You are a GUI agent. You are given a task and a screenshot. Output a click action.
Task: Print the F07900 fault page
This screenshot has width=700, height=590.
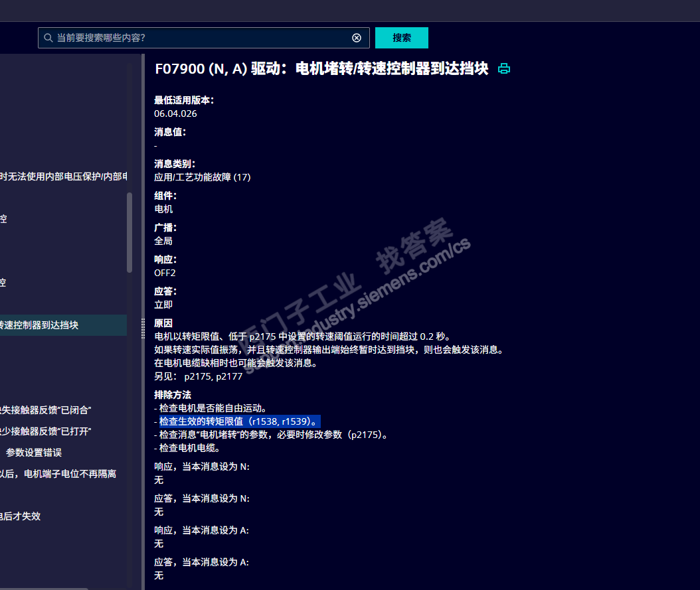coord(504,68)
